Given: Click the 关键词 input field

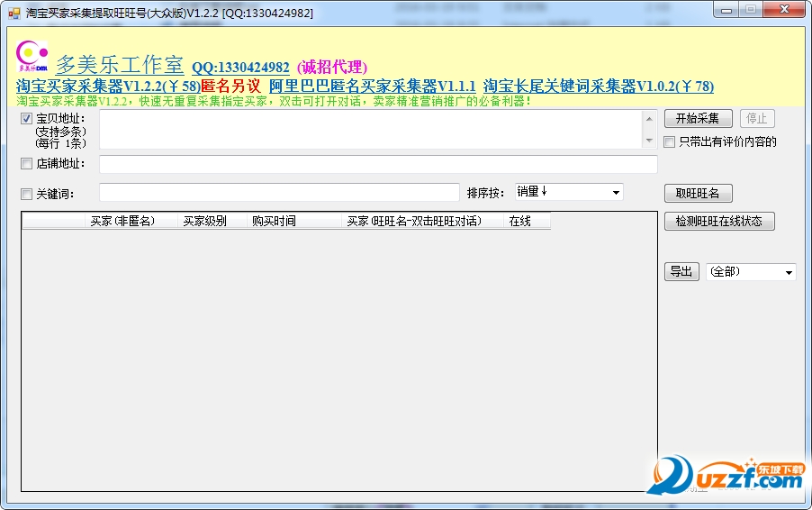Looking at the screenshot, I should point(279,192).
